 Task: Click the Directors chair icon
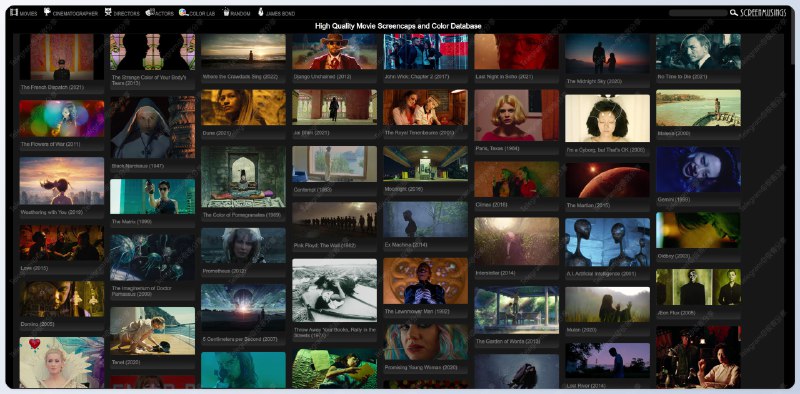coord(108,12)
